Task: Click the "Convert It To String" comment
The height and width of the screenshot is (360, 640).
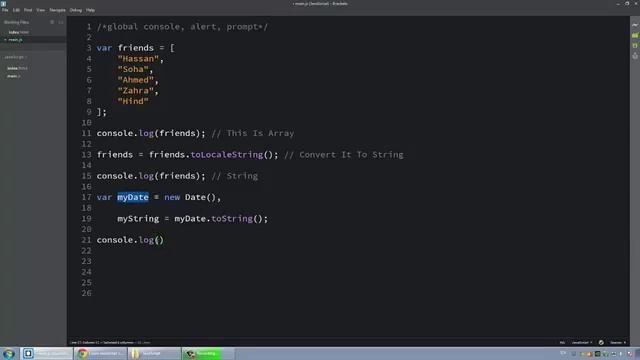Action: pyautogui.click(x=344, y=155)
